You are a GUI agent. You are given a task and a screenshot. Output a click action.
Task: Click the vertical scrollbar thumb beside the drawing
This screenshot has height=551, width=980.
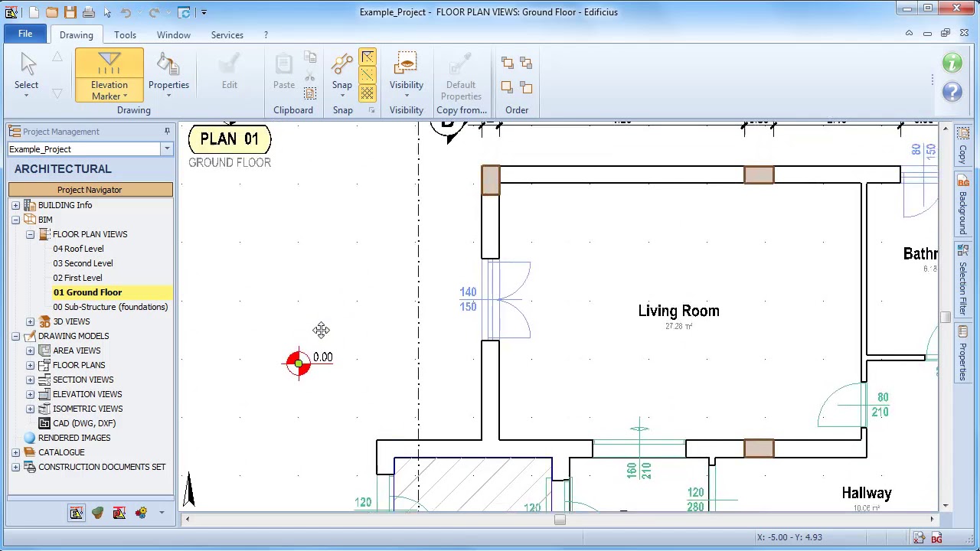(946, 317)
